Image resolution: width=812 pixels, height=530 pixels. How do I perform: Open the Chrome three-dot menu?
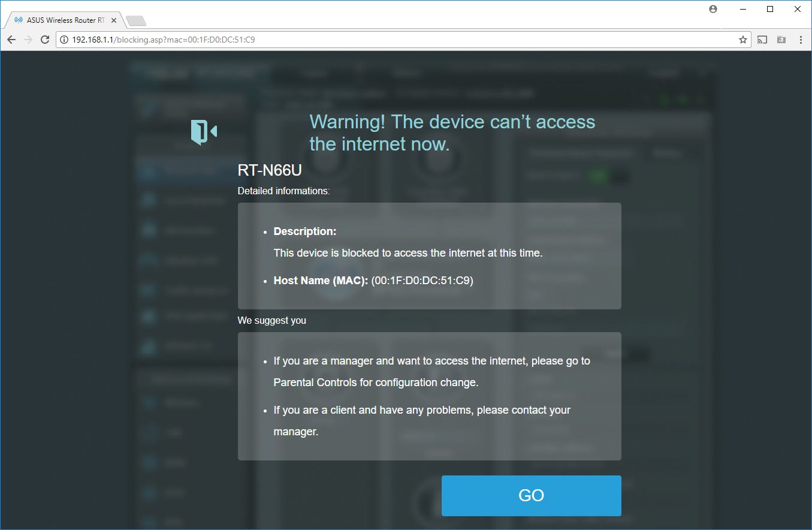point(801,40)
